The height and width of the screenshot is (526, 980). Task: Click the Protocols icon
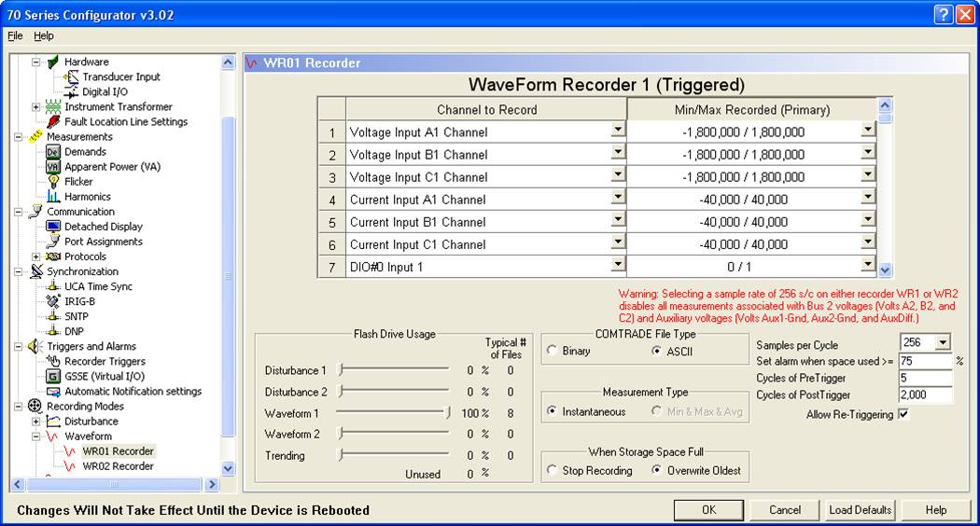pyautogui.click(x=53, y=256)
